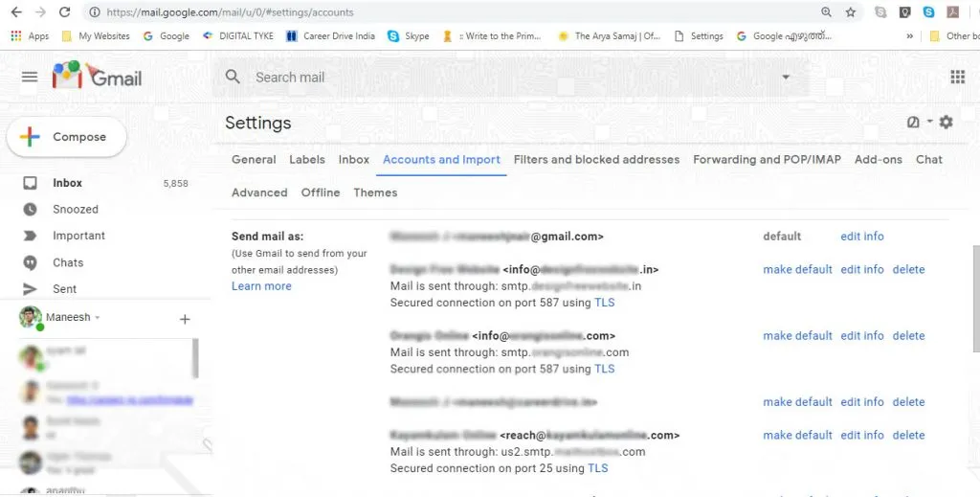980x497 pixels.
Task: Click the browser forward arrow
Action: tap(40, 11)
